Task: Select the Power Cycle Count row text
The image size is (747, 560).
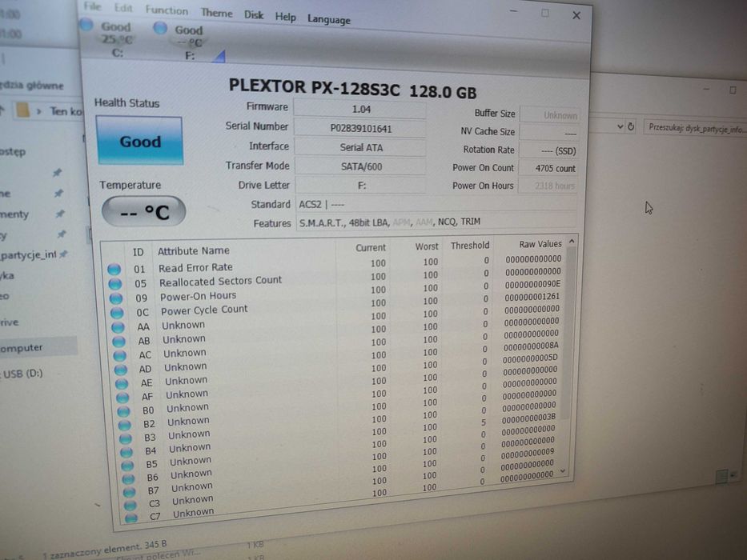Action: (204, 310)
